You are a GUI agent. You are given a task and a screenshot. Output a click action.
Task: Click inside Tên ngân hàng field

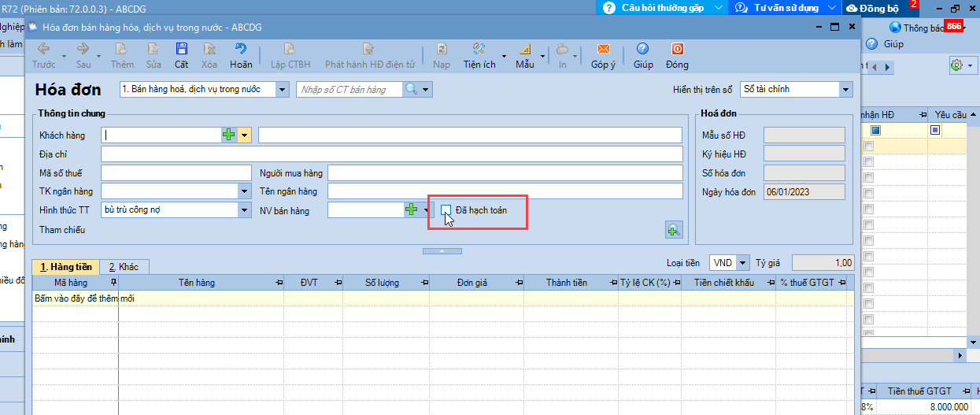point(505,191)
